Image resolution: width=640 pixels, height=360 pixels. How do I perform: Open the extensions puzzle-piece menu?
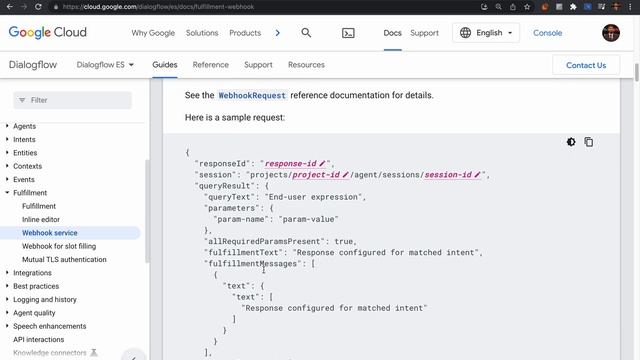tap(573, 7)
